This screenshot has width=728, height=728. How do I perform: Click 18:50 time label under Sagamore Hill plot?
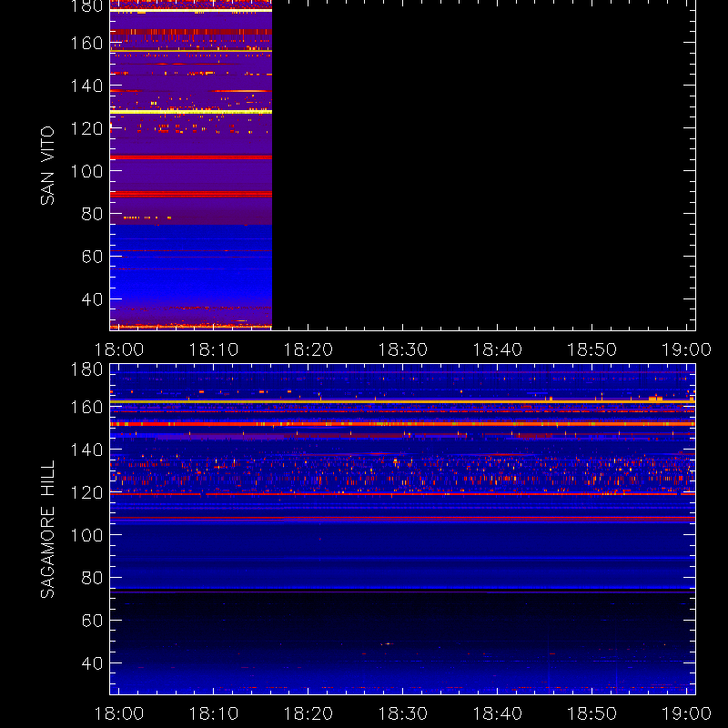click(x=592, y=713)
